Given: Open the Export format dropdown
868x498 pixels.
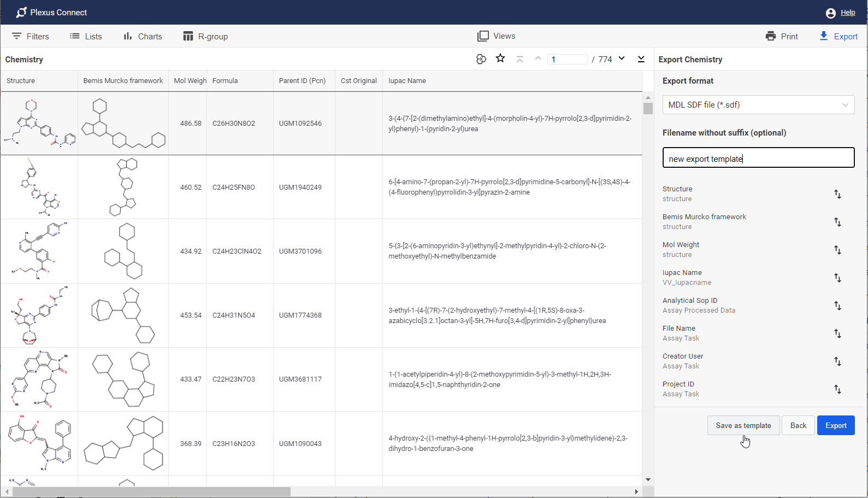Looking at the screenshot, I should tap(758, 105).
